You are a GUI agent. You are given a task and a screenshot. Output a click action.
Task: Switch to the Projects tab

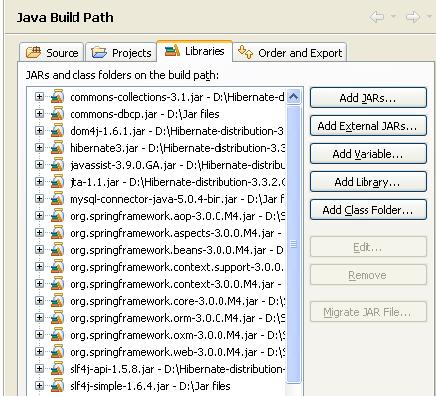pyautogui.click(x=121, y=53)
